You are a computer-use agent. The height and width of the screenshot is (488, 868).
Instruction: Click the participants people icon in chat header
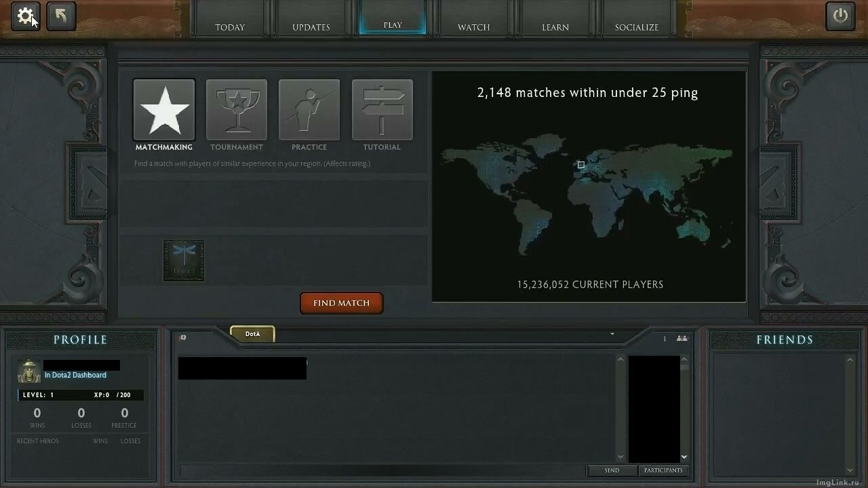pos(682,338)
